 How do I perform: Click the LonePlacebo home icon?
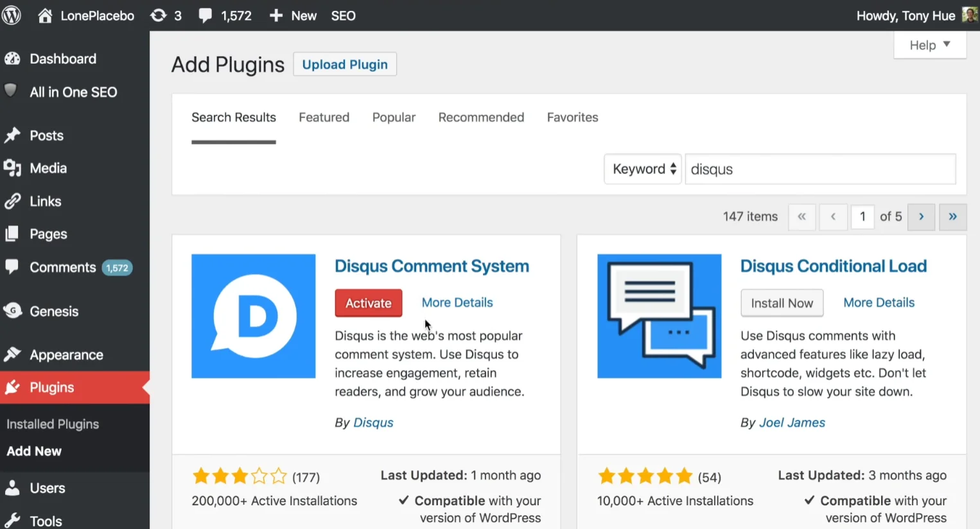point(45,15)
